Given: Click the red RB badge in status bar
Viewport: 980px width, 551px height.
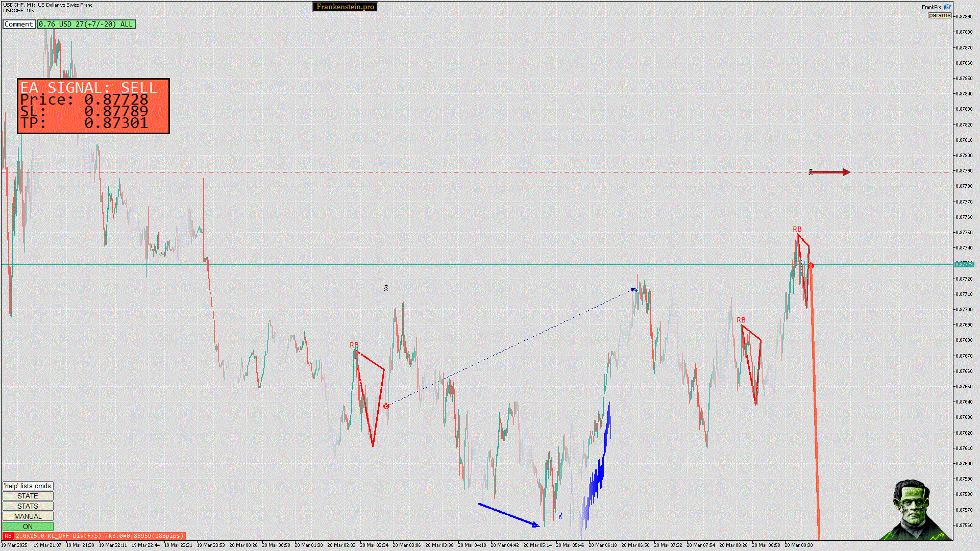Looking at the screenshot, I should 8,536.
